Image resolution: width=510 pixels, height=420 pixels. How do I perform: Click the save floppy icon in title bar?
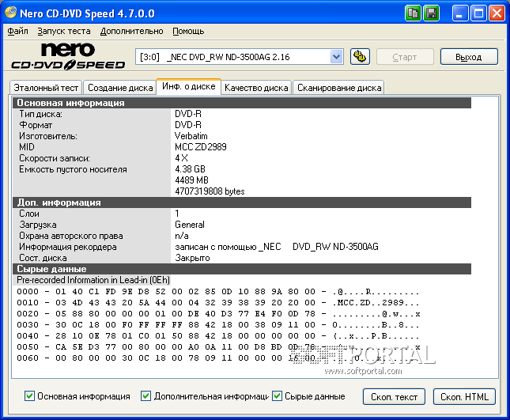coord(432,13)
